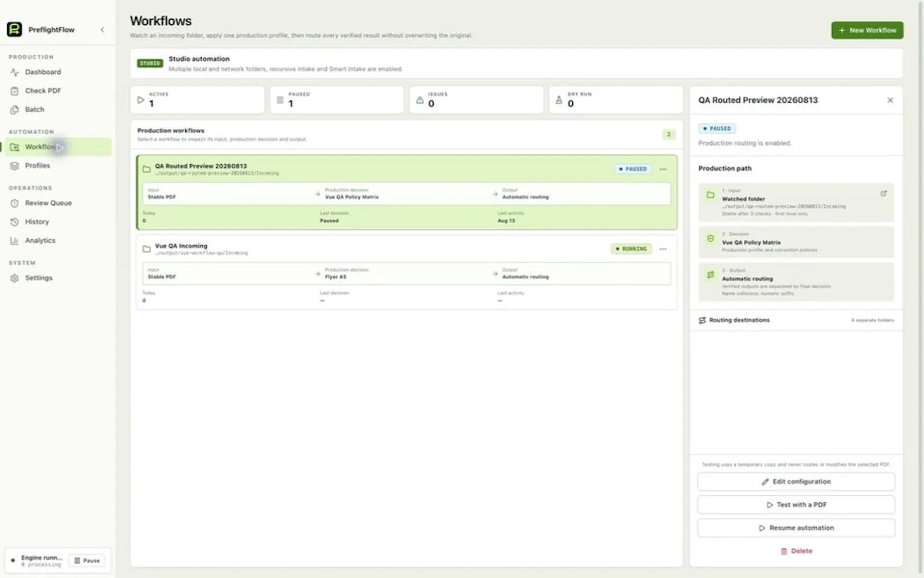Click the page vertical scrollbar

coord(921,288)
